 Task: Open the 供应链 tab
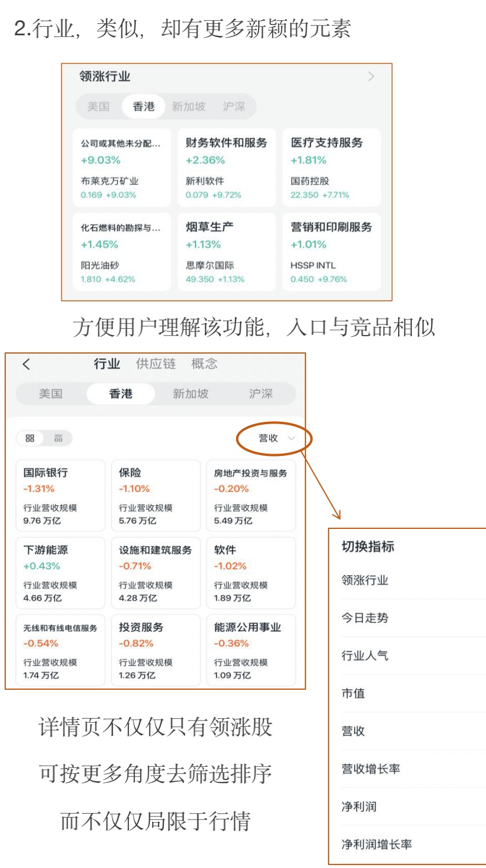click(x=155, y=364)
